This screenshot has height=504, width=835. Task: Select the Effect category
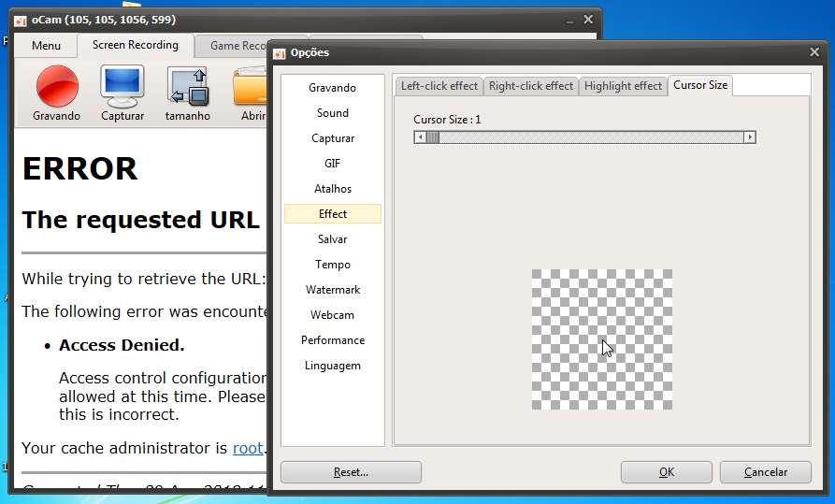332,213
